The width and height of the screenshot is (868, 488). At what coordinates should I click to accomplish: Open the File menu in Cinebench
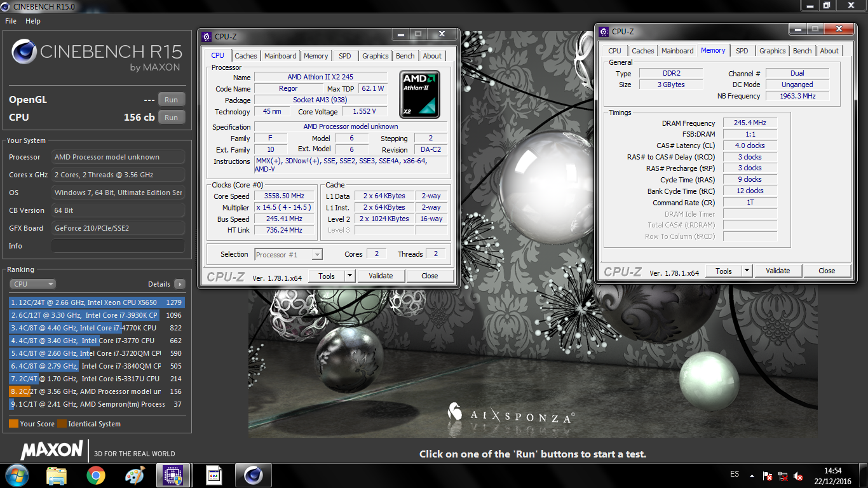tap(11, 21)
